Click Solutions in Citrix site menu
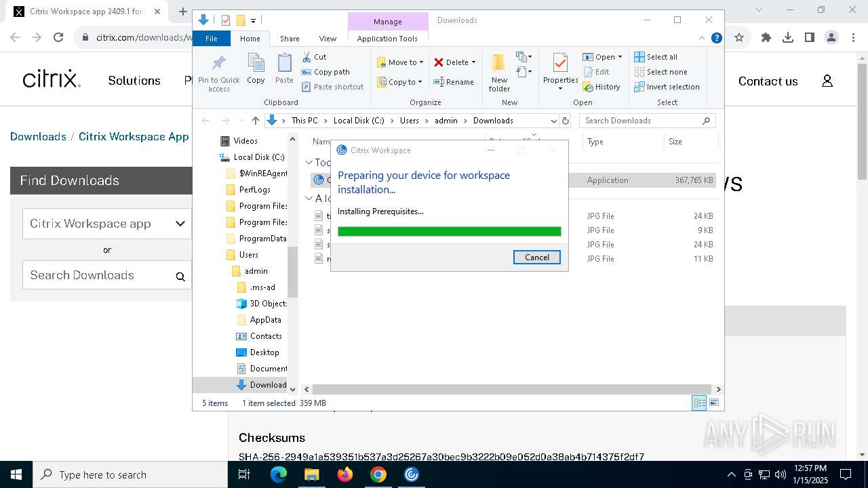The image size is (868, 488). (134, 81)
